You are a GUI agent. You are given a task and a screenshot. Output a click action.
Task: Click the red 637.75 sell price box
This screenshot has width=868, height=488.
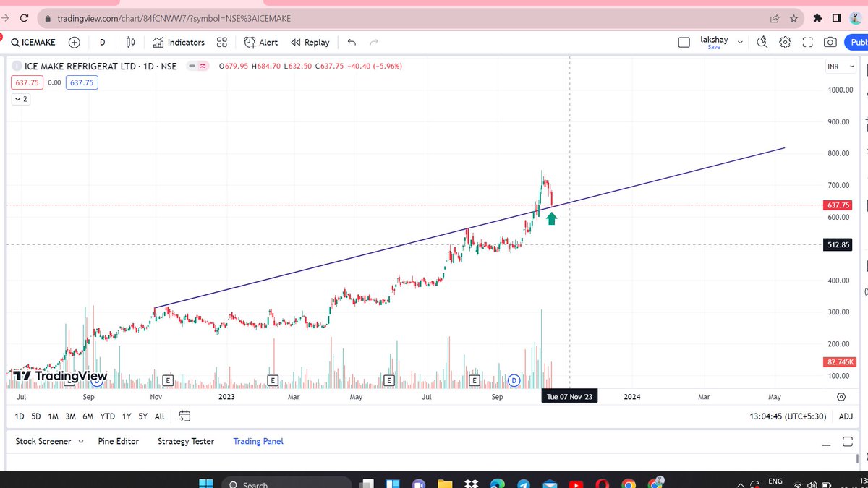pyautogui.click(x=27, y=82)
